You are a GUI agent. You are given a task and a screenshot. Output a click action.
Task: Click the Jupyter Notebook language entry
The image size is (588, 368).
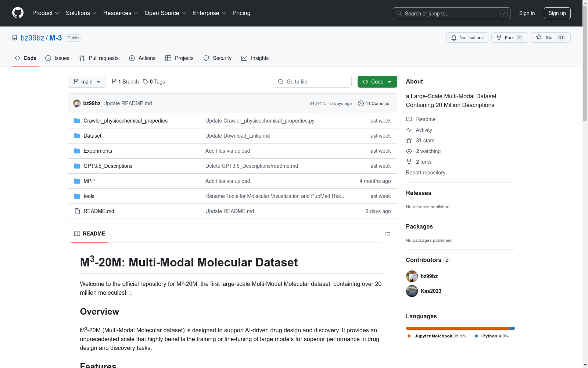coord(437,336)
